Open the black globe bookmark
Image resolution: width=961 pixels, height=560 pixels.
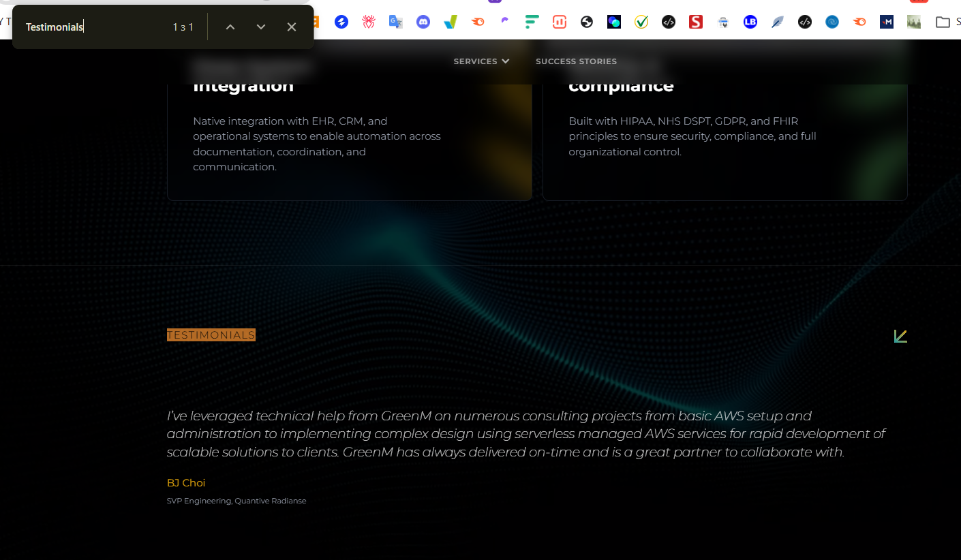click(587, 22)
